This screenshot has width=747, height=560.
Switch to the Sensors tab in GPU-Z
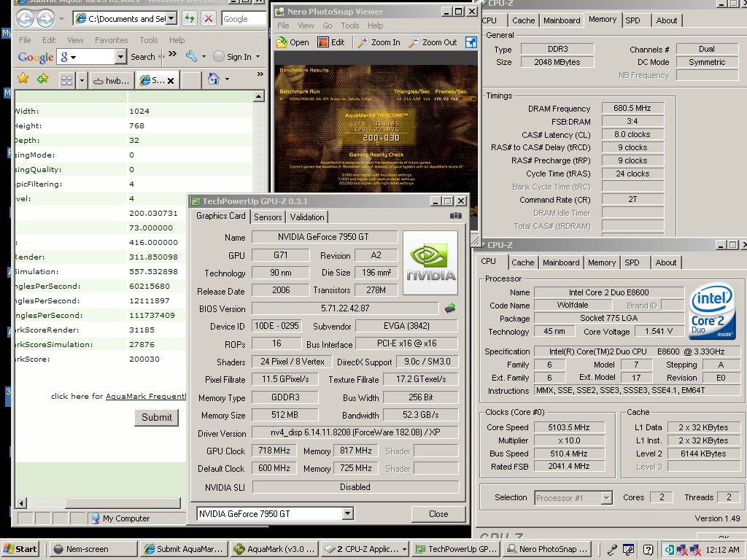click(x=268, y=217)
